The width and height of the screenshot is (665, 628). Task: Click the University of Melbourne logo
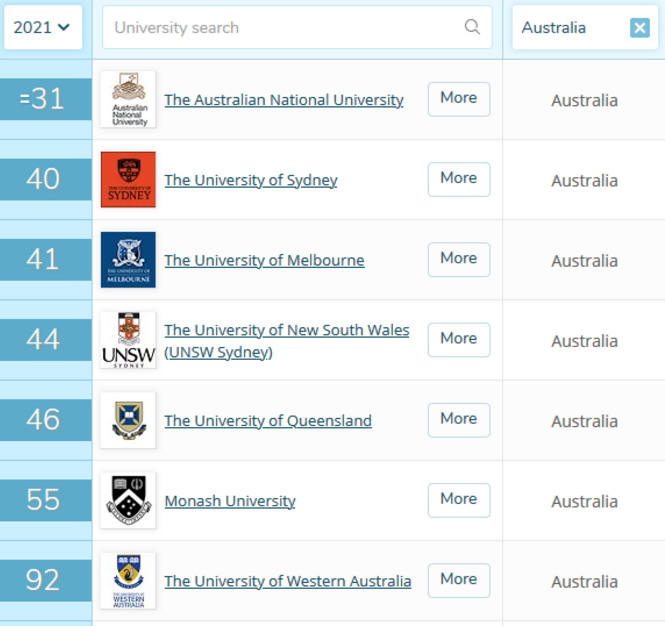coord(128,260)
